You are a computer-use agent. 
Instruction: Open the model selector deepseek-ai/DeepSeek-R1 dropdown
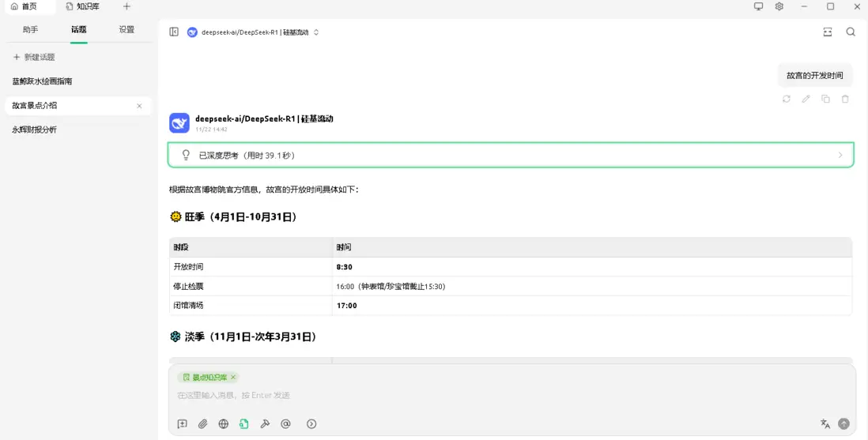255,32
